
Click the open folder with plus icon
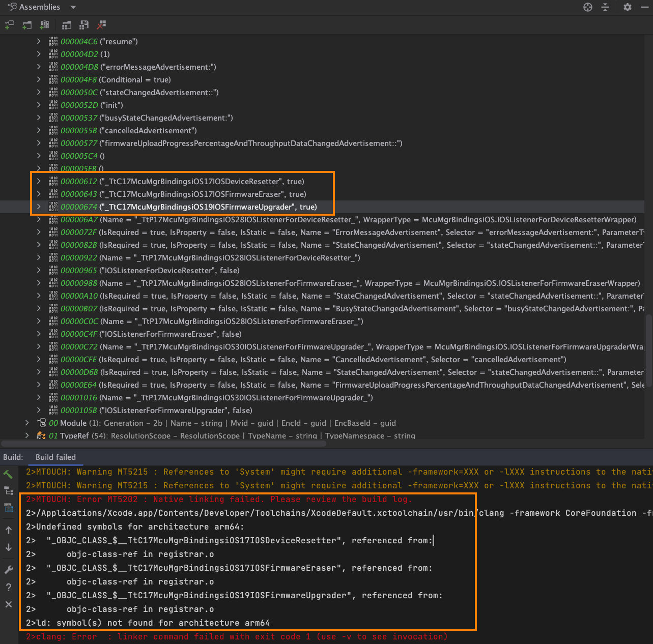(27, 25)
